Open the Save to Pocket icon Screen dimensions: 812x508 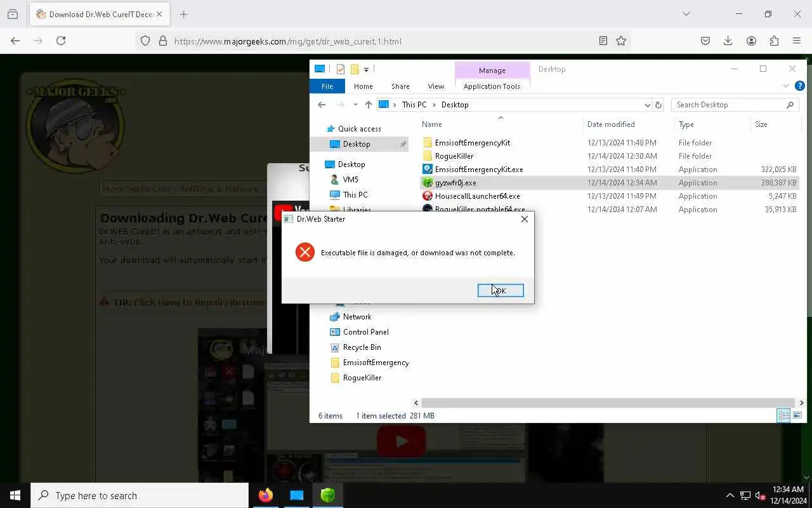(705, 41)
